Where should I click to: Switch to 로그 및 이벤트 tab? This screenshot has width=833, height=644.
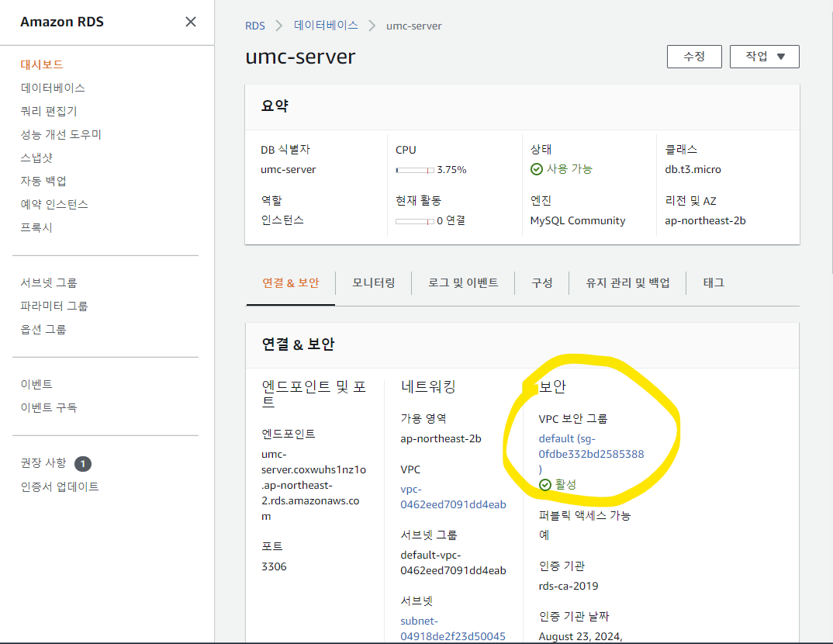point(463,282)
